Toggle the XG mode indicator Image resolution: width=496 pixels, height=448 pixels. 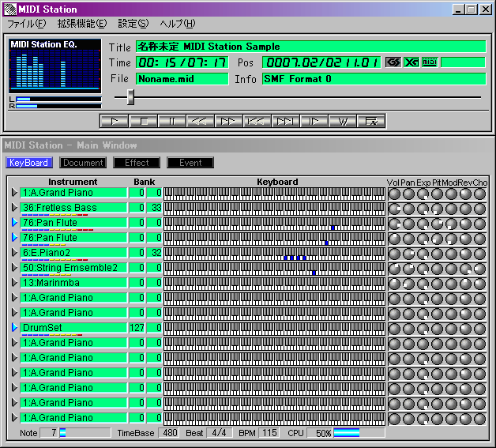[x=411, y=62]
